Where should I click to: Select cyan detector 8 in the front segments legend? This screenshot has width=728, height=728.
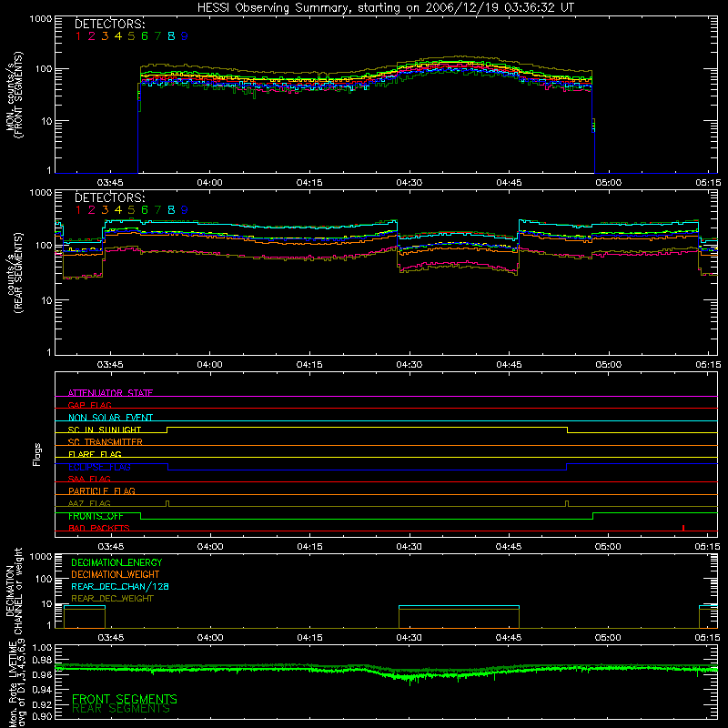(171, 36)
